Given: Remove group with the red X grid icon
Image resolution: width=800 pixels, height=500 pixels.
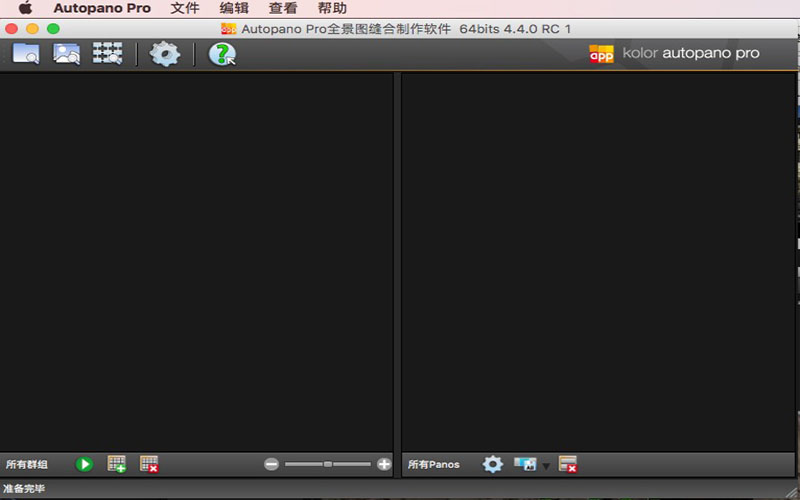Looking at the screenshot, I should pyautogui.click(x=149, y=464).
